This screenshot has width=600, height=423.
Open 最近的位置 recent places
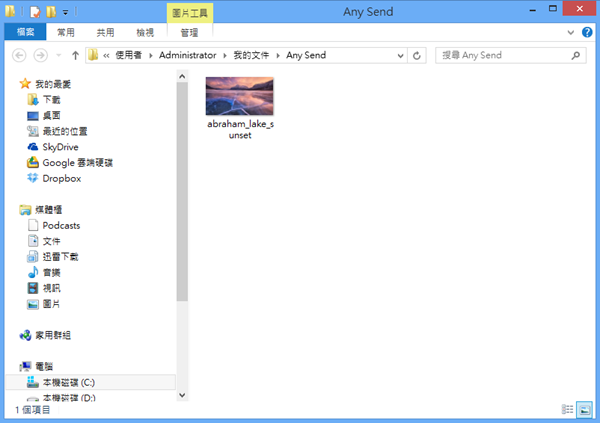pyautogui.click(x=65, y=131)
